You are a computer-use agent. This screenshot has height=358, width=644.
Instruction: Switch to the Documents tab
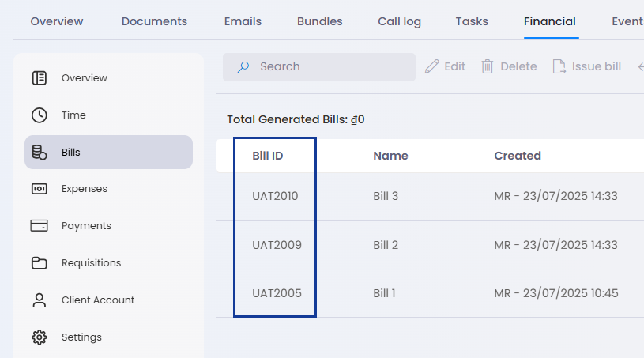(x=154, y=21)
